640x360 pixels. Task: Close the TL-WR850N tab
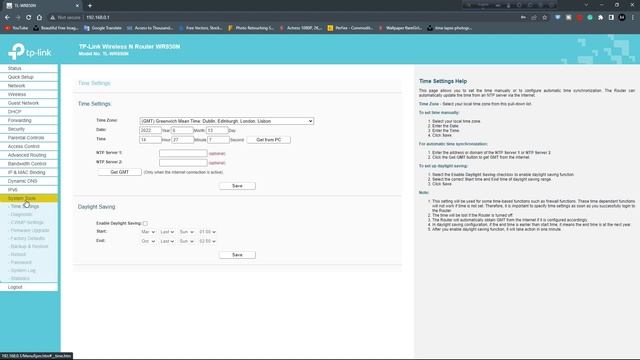click(x=77, y=6)
